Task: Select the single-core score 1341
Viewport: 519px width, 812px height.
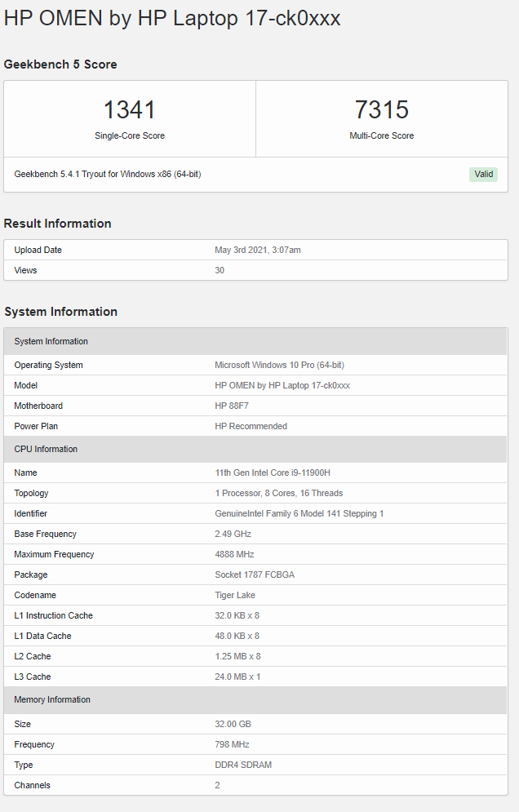Action: coord(130,110)
